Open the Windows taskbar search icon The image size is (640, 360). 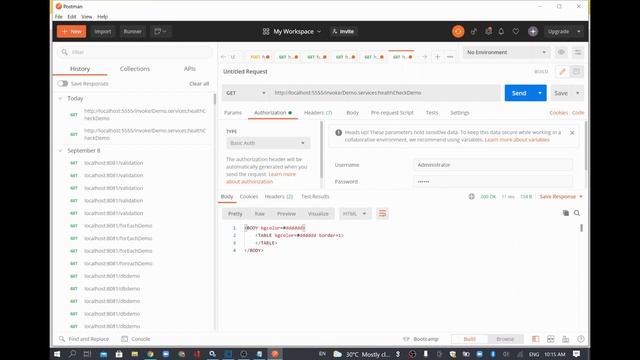tap(72, 354)
